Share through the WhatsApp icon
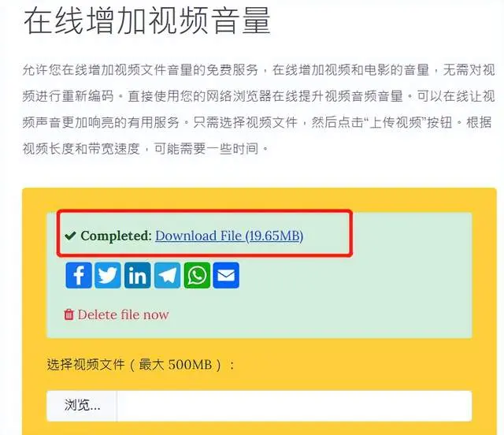The width and height of the screenshot is (504, 435). (x=197, y=275)
